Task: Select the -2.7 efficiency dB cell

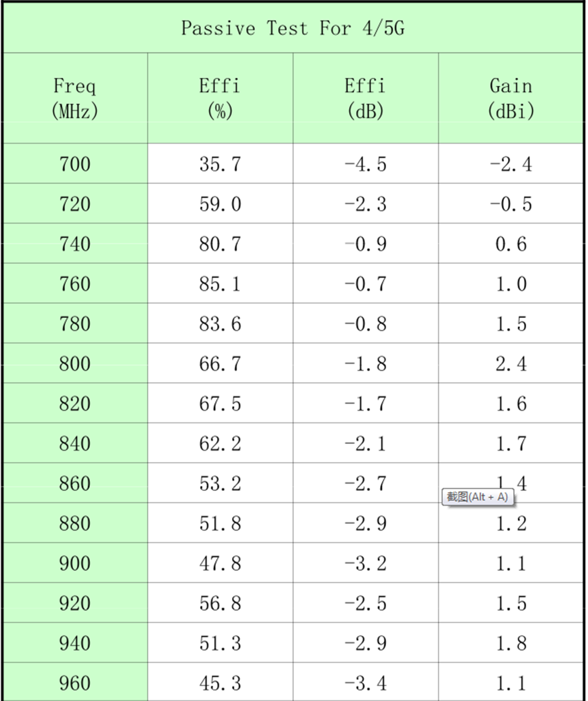Action: pos(366,484)
